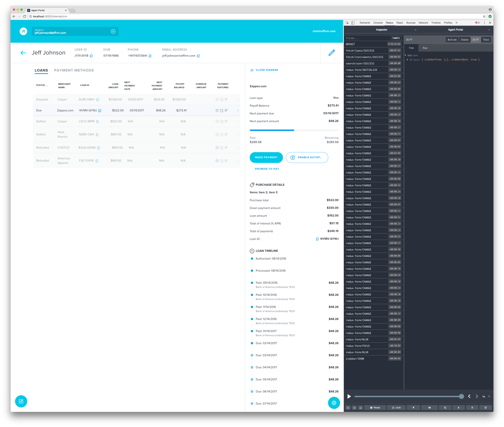
Task: Switch monitor to Diff view
Action: pyautogui.click(x=476, y=40)
